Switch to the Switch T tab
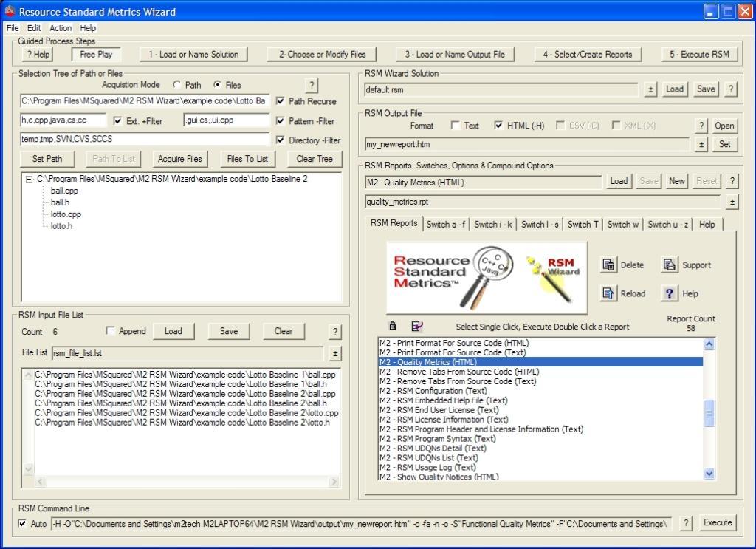This screenshot has width=756, height=549. point(583,224)
